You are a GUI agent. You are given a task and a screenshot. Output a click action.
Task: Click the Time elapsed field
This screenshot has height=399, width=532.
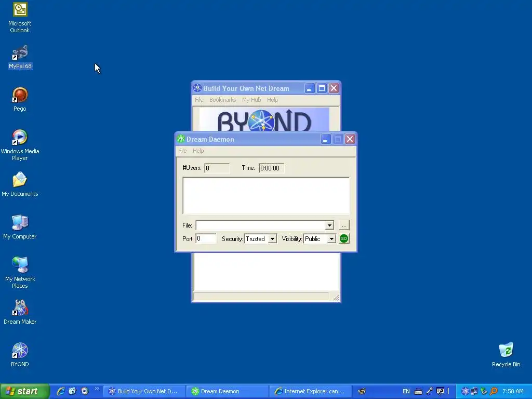[x=271, y=168]
